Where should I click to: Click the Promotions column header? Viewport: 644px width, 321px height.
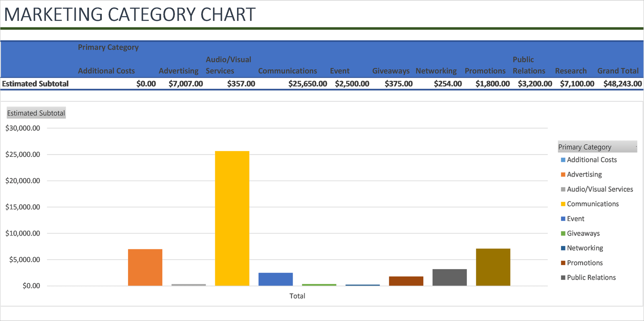(x=485, y=71)
